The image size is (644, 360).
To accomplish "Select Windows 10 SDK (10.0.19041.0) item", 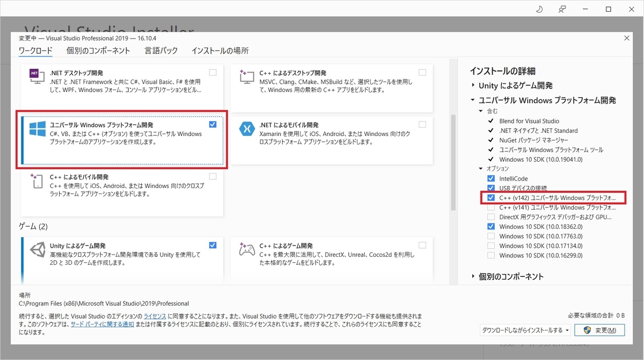I will point(541,160).
